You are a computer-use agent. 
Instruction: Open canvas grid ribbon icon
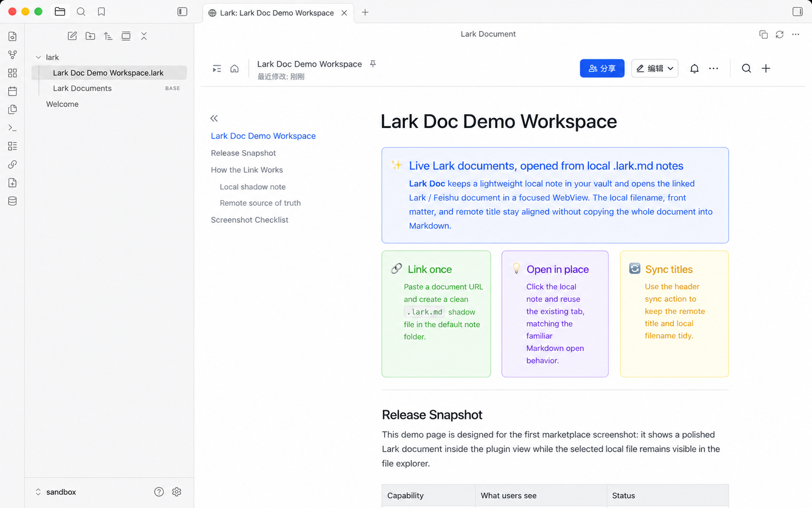coord(12,73)
